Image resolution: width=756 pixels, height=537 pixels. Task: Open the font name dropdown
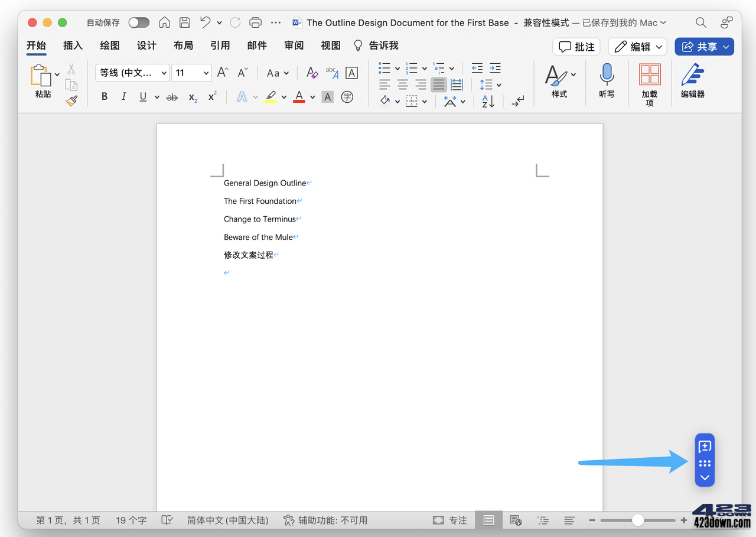pyautogui.click(x=132, y=73)
